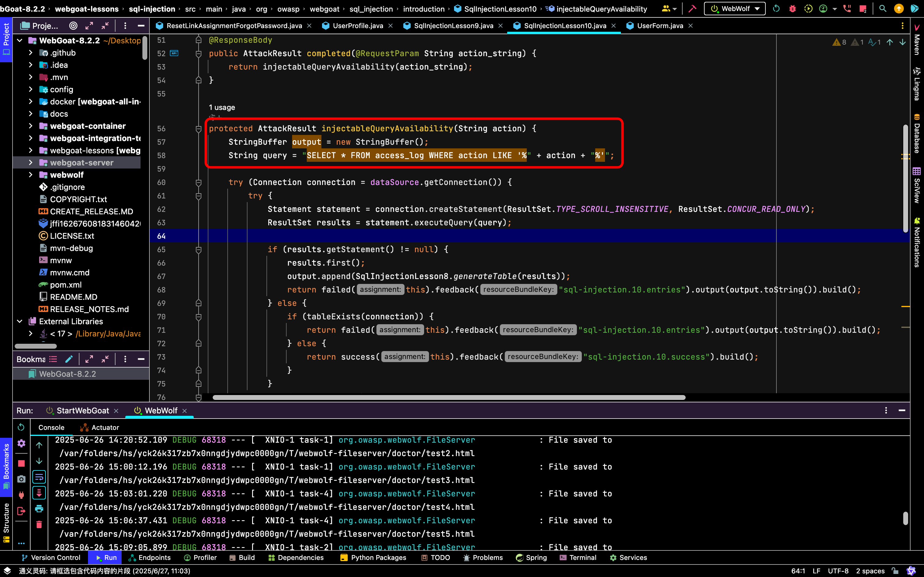924x577 pixels.
Task: Toggle scroll to end in console
Action: pos(39,493)
